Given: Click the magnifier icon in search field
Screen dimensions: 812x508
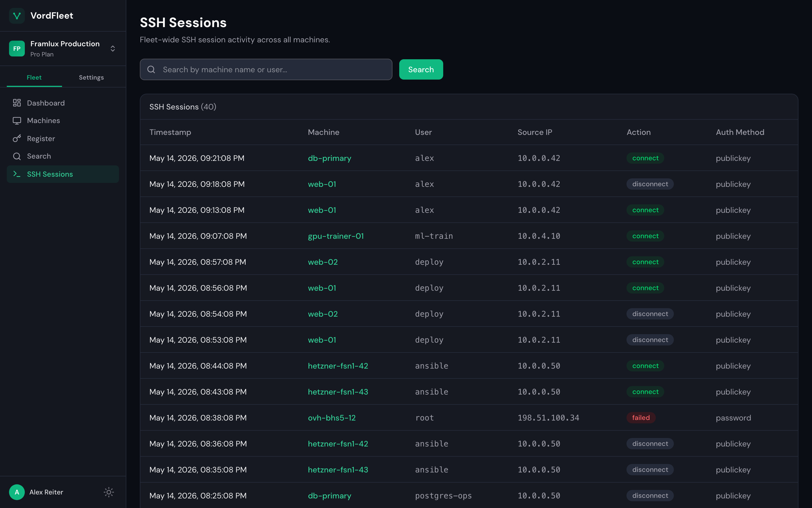Looking at the screenshot, I should [151, 69].
